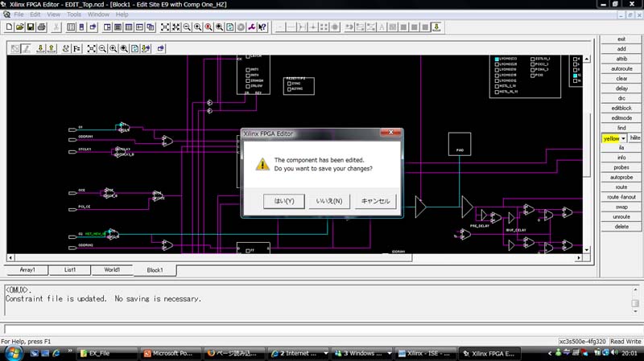This screenshot has width=644, height=361.
Task: Click block toolbar Zoom In icon
Action: [114, 49]
